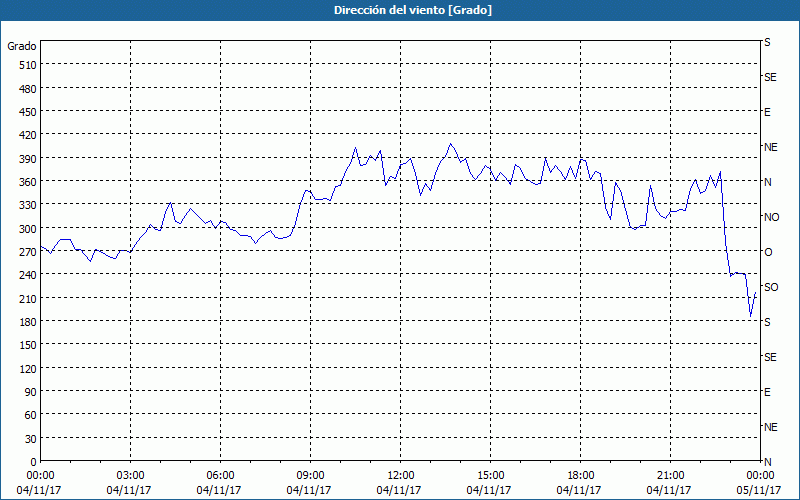800x500 pixels.
Task: Choose the 300 degree axis label
Action: (29, 229)
